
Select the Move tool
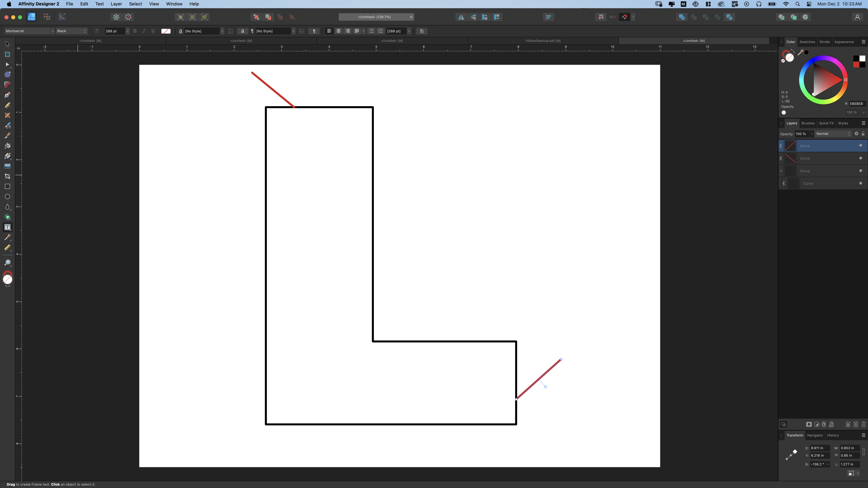click(x=7, y=44)
